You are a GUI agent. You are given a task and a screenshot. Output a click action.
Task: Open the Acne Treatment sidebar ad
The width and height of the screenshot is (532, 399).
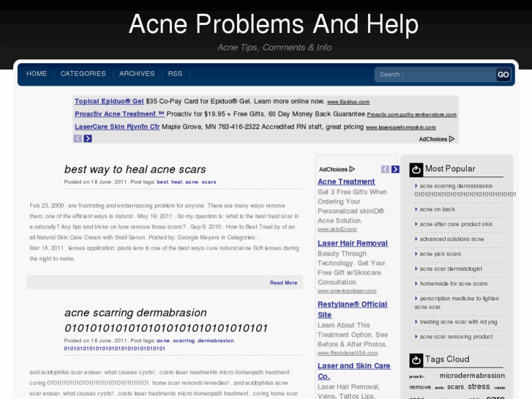click(x=346, y=182)
